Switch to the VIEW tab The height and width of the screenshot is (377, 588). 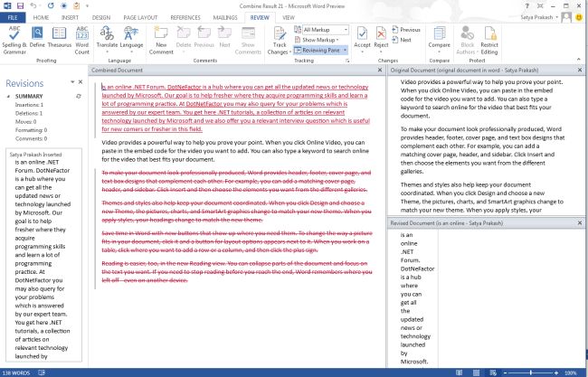pyautogui.click(x=288, y=17)
